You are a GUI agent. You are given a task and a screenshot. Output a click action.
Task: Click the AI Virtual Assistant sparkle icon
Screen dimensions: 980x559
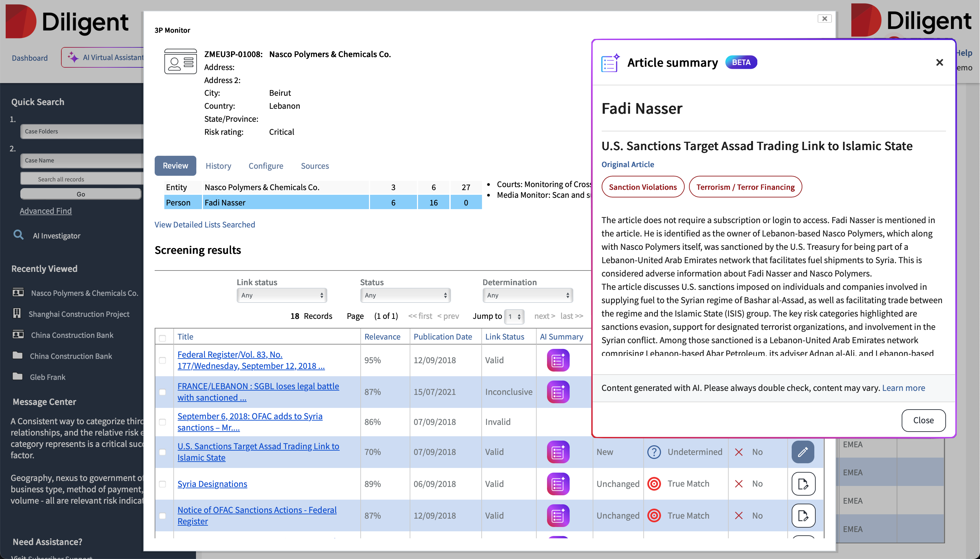coord(73,57)
